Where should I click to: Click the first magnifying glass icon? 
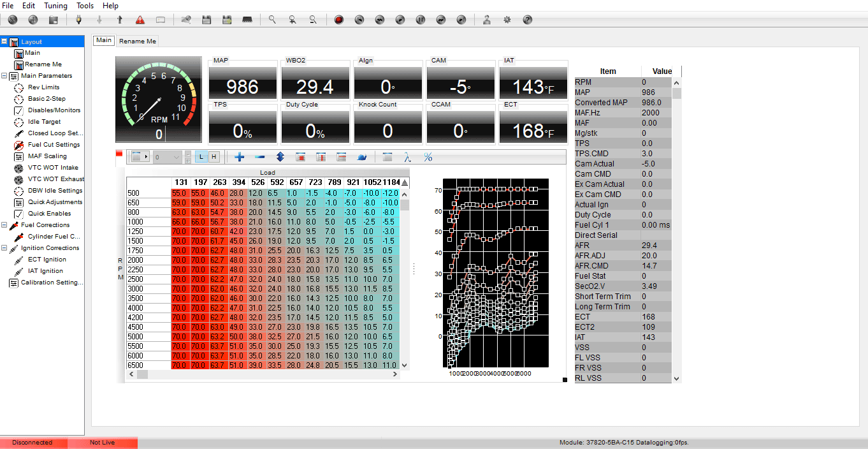tap(272, 20)
